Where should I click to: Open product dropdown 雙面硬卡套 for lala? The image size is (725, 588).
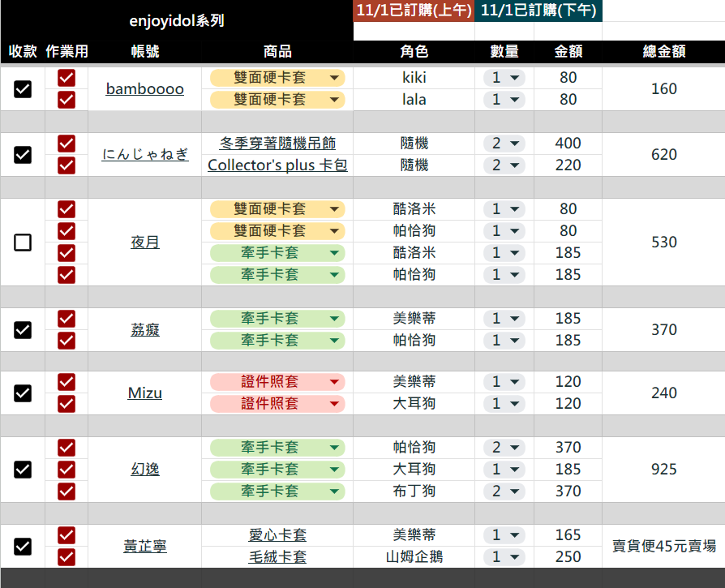(277, 100)
